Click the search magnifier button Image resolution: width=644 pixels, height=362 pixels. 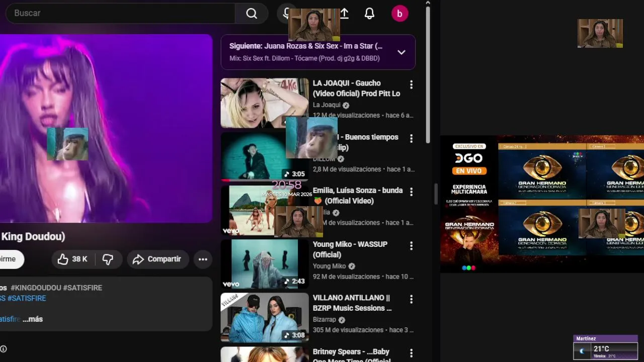[252, 14]
